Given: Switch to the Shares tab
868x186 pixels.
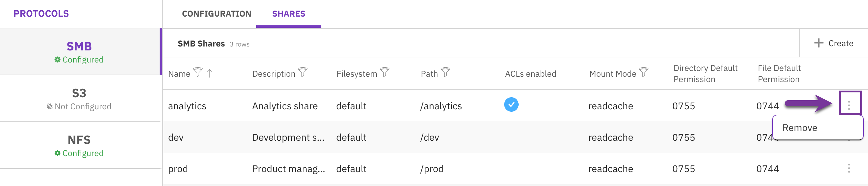Looking at the screenshot, I should coord(289,14).
